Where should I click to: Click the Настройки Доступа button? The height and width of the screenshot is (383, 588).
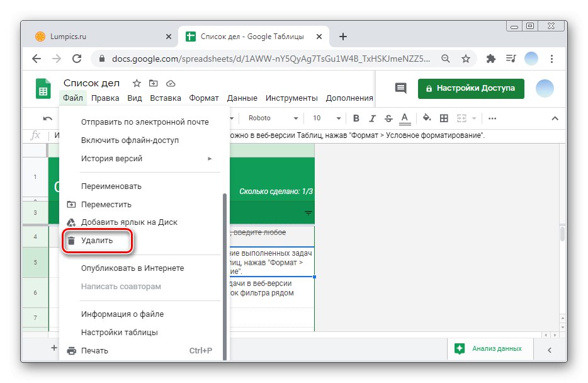[x=471, y=89]
